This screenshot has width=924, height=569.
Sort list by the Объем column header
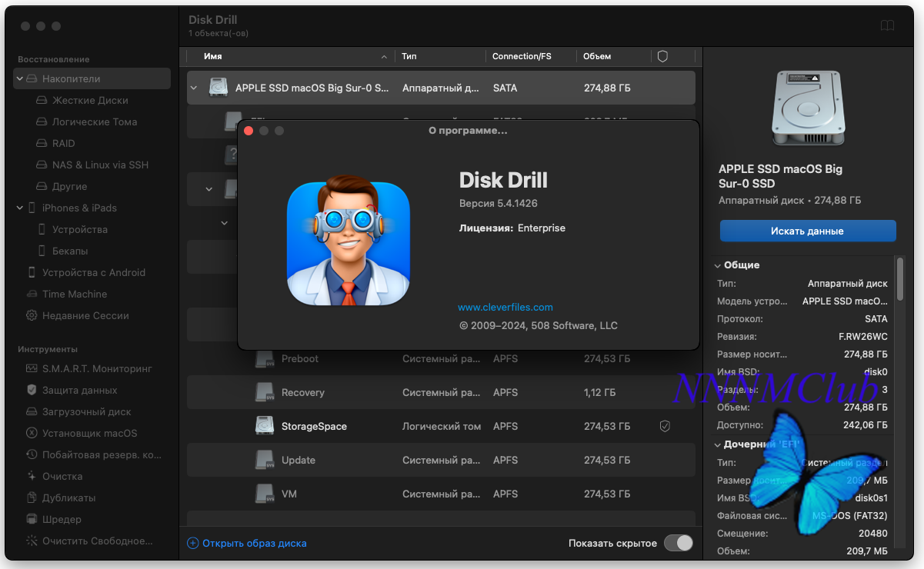597,56
